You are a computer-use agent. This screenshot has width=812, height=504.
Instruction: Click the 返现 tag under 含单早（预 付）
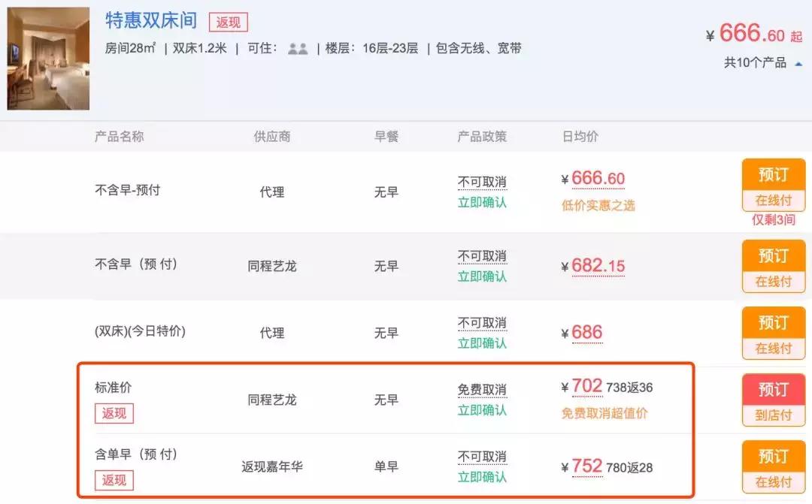[114, 480]
